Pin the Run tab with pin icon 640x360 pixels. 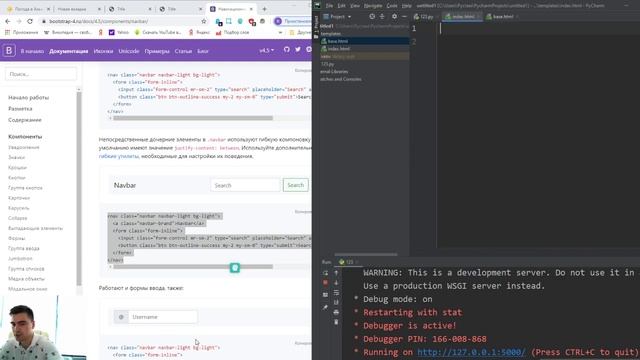[x=325, y=307]
